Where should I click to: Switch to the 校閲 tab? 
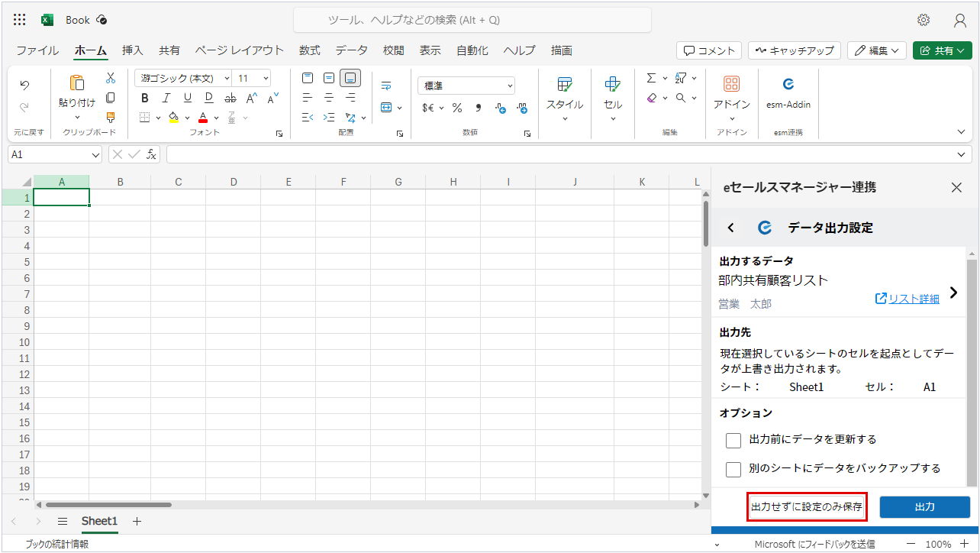[394, 50]
